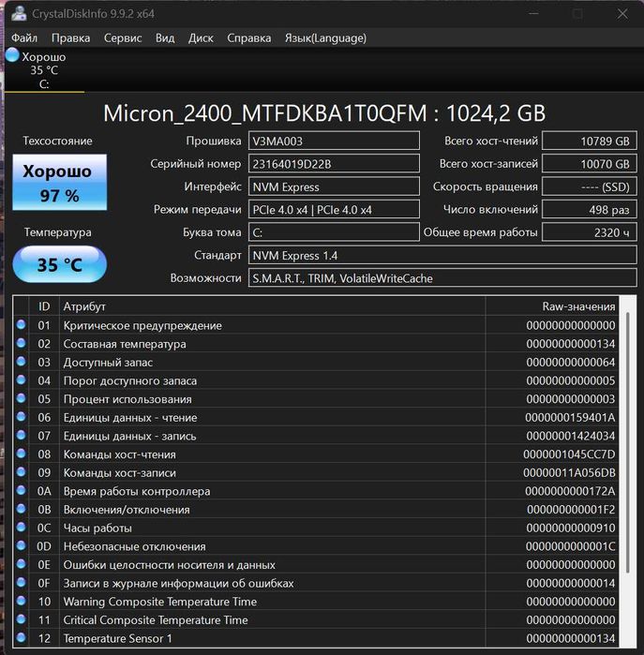
Task: Click status dot of Команды хост-записи row
Action: pyautogui.click(x=21, y=471)
